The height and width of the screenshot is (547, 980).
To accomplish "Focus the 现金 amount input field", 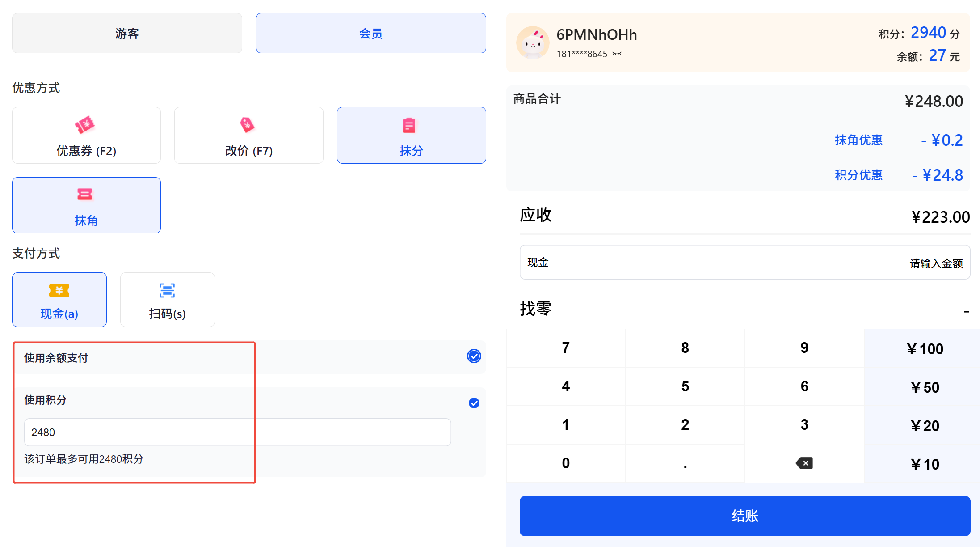I will coord(744,263).
